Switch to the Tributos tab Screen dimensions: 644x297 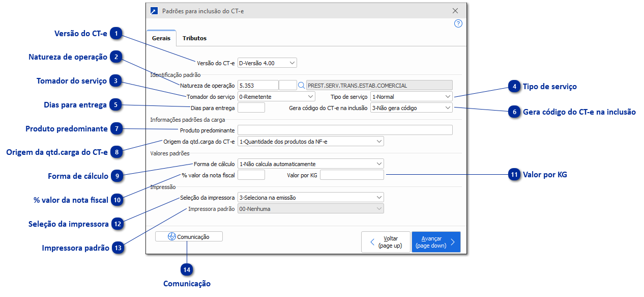click(x=194, y=38)
